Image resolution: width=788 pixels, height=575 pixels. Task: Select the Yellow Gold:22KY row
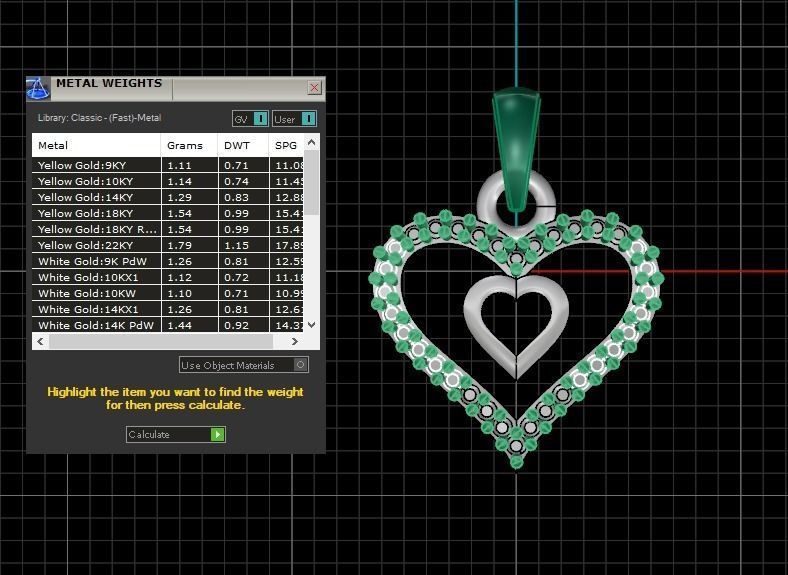[x=168, y=245]
